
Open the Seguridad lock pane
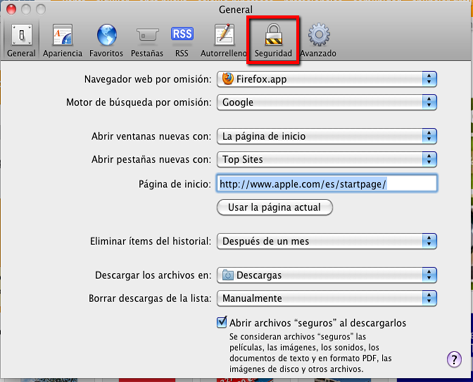[x=273, y=40]
